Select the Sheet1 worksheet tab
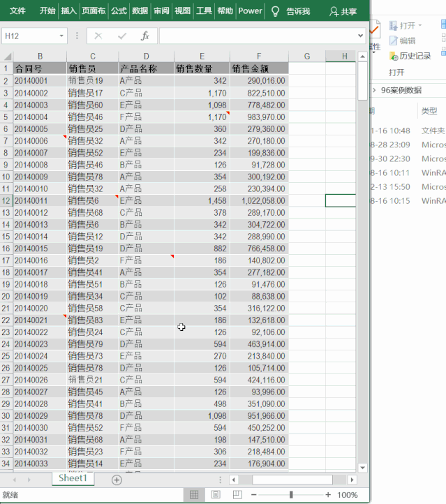Screen dimensions: 446x504 (73, 478)
